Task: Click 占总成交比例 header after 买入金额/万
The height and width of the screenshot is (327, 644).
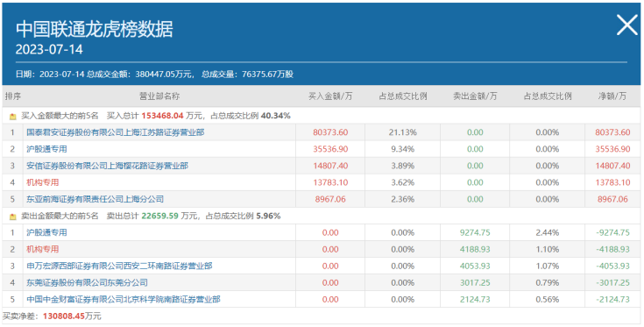Action: click(x=402, y=96)
